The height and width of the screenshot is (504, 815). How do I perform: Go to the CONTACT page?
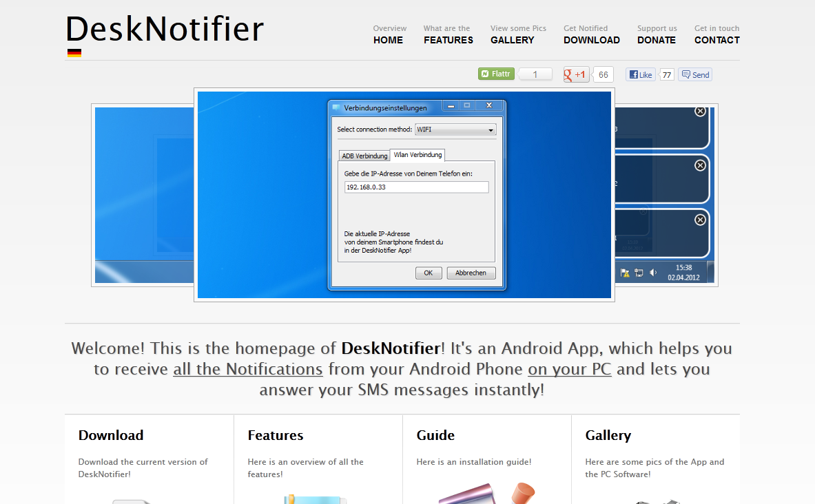pyautogui.click(x=717, y=40)
